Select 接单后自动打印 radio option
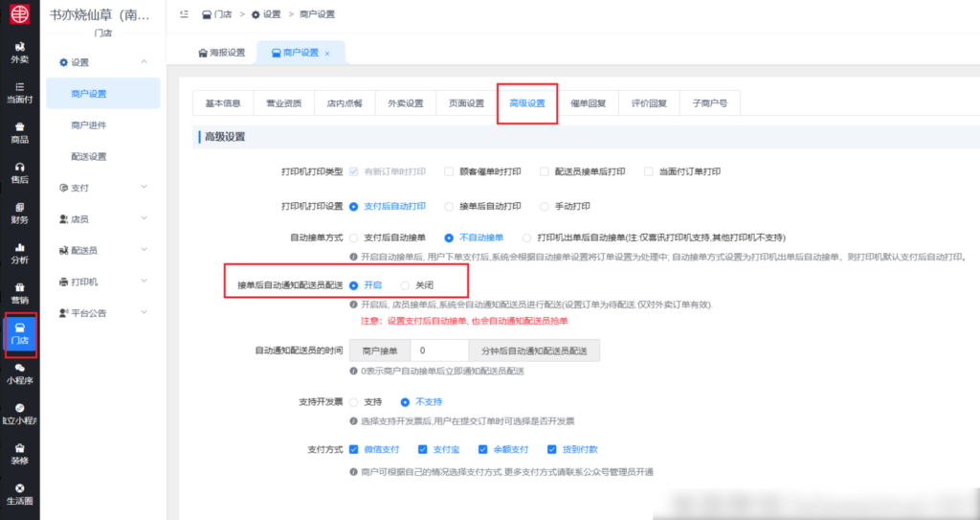The height and width of the screenshot is (520, 980). [x=449, y=207]
